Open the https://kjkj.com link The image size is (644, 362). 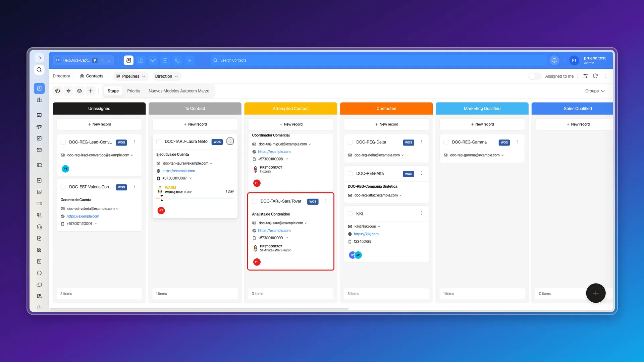click(x=366, y=234)
